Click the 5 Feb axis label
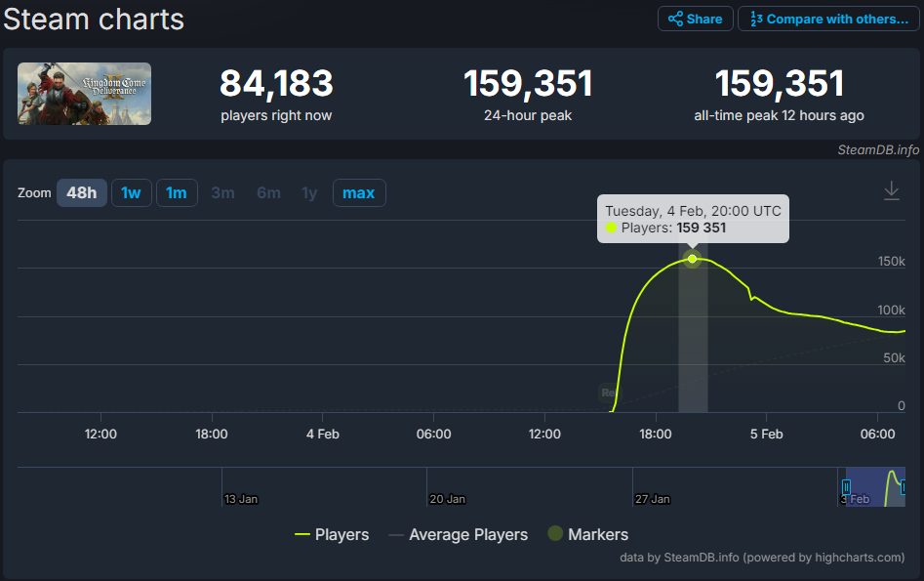This screenshot has width=924, height=581. 766,435
